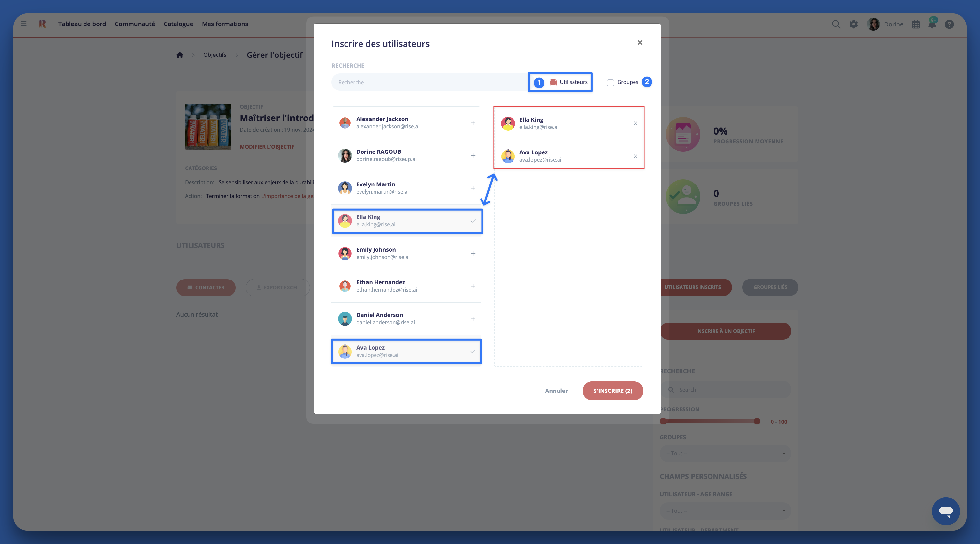
Task: Click the Annuler button
Action: 556,391
